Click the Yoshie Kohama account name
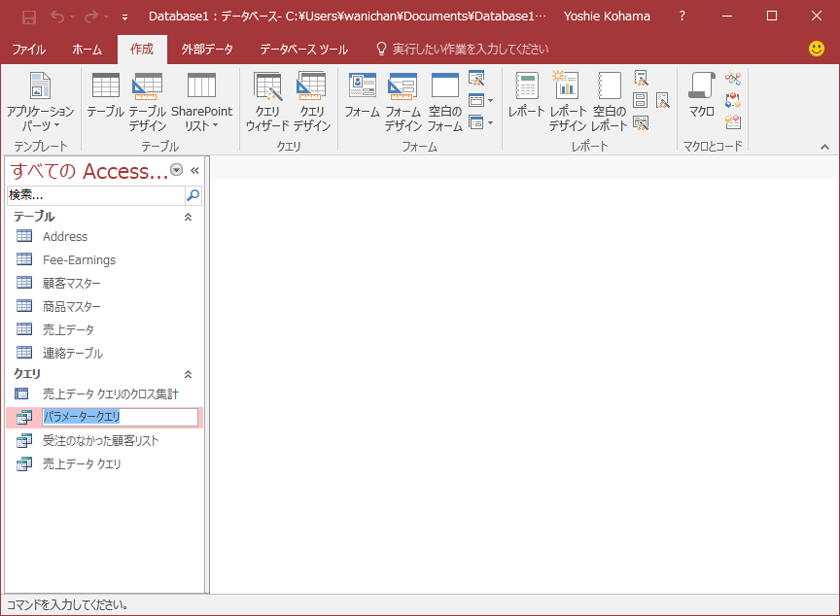The height and width of the screenshot is (616, 840). [x=607, y=17]
